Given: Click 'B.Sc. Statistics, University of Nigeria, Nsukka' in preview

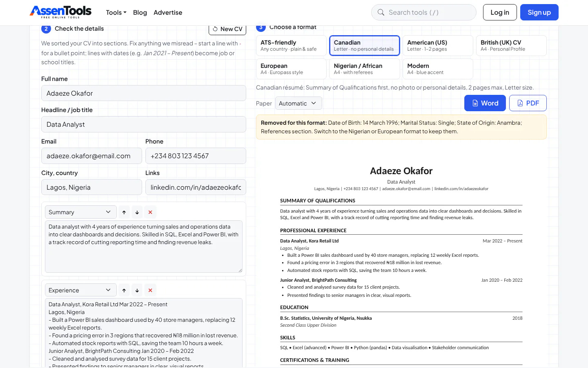Looking at the screenshot, I should point(326,318).
